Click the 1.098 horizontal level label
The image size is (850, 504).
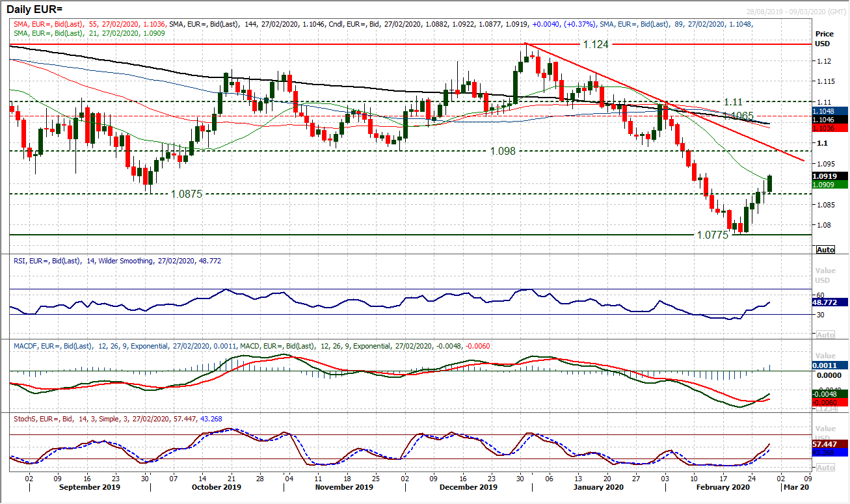pos(503,151)
